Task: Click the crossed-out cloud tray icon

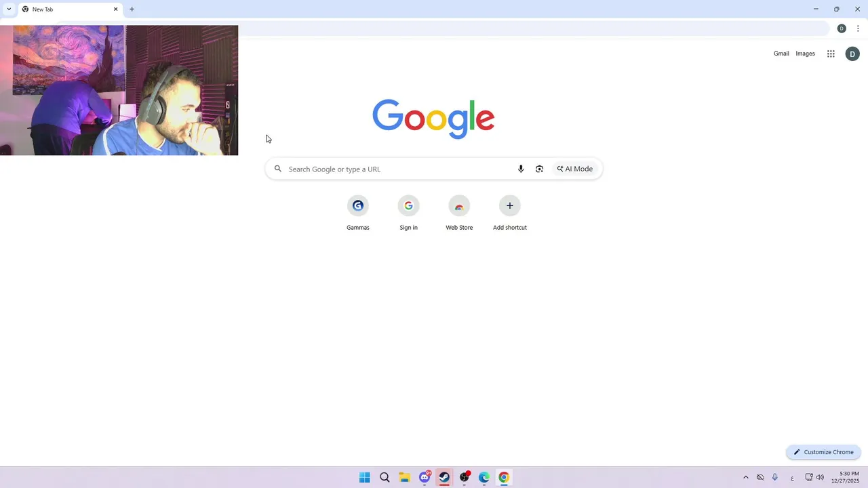Action: pyautogui.click(x=760, y=477)
